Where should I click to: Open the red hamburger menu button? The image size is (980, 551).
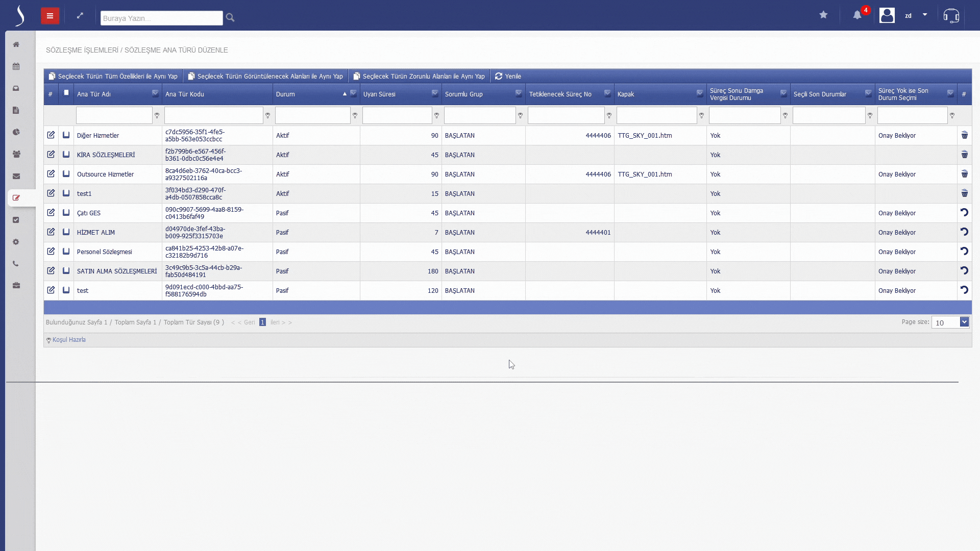pyautogui.click(x=50, y=16)
